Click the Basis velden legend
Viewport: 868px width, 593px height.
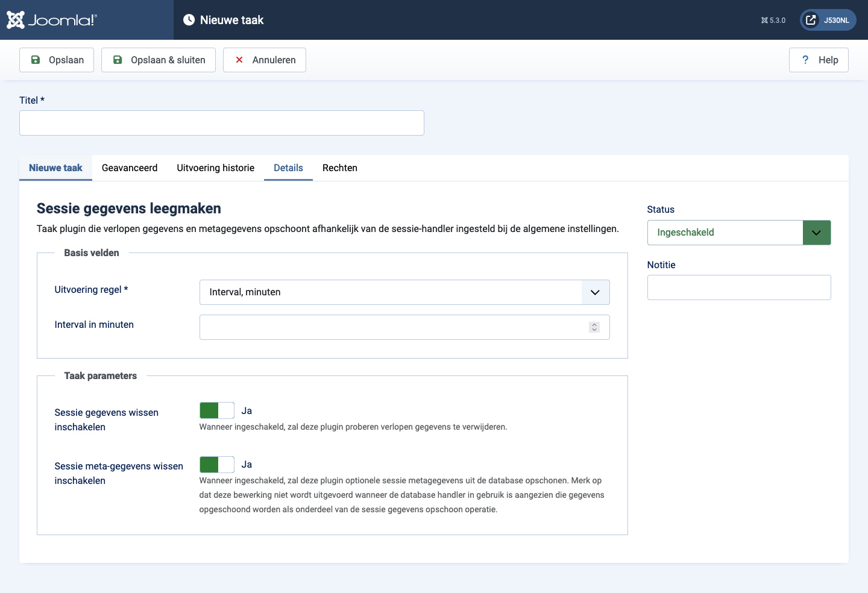tap(92, 253)
